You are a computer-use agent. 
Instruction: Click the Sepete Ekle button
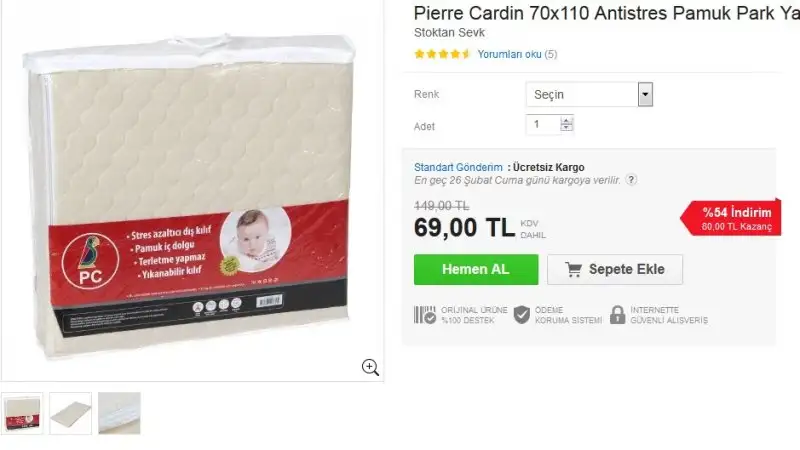pos(615,269)
